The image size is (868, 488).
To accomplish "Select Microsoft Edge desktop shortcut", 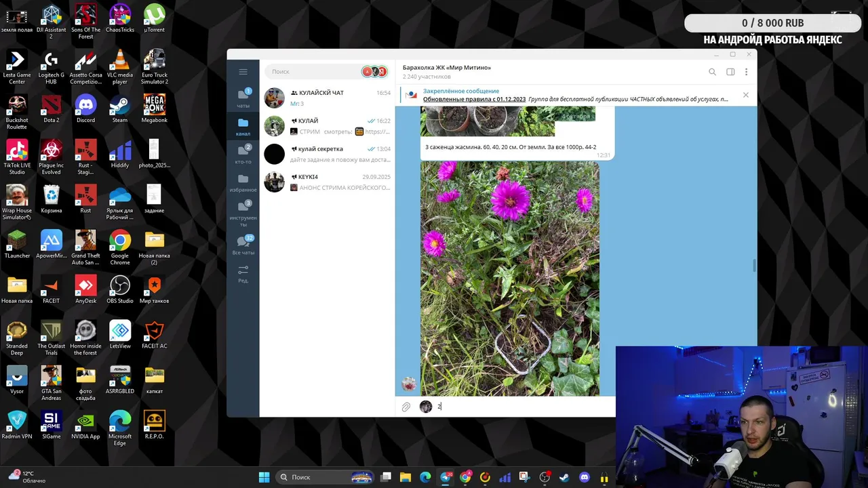I will point(120,428).
